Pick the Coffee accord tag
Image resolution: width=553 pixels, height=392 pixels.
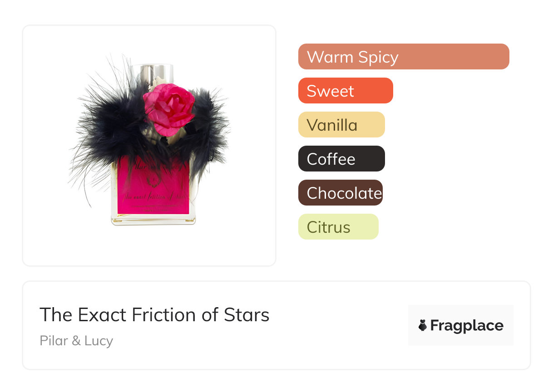pyautogui.click(x=341, y=159)
